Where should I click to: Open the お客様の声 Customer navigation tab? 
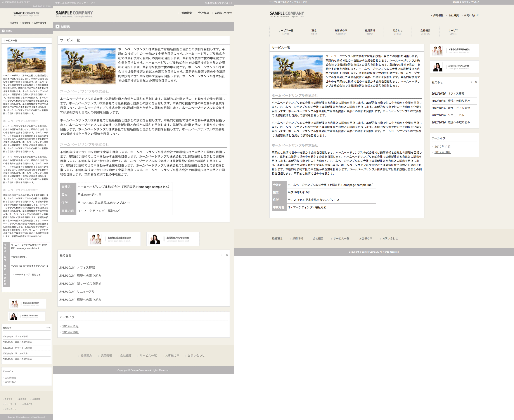click(341, 32)
